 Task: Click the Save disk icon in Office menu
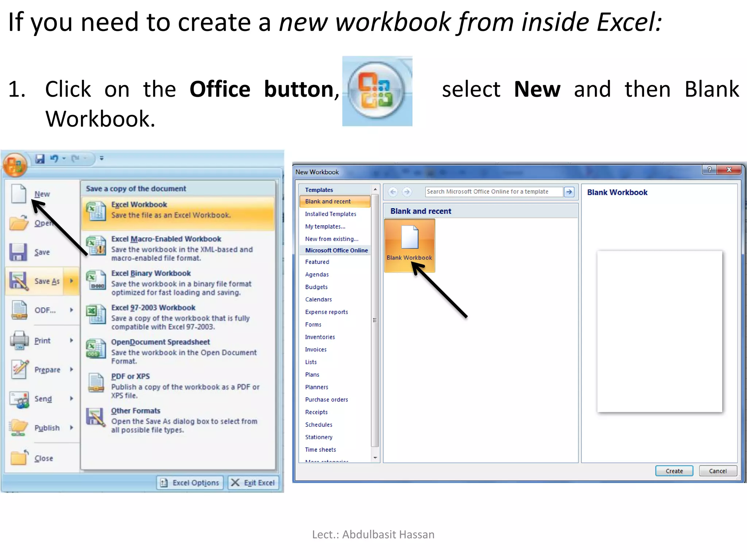point(18,252)
